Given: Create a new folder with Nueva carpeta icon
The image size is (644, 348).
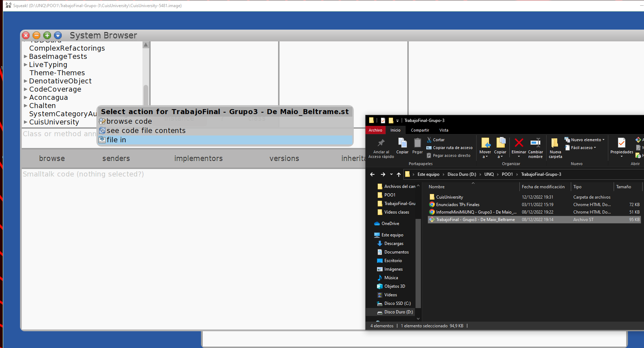Looking at the screenshot, I should coord(555,147).
